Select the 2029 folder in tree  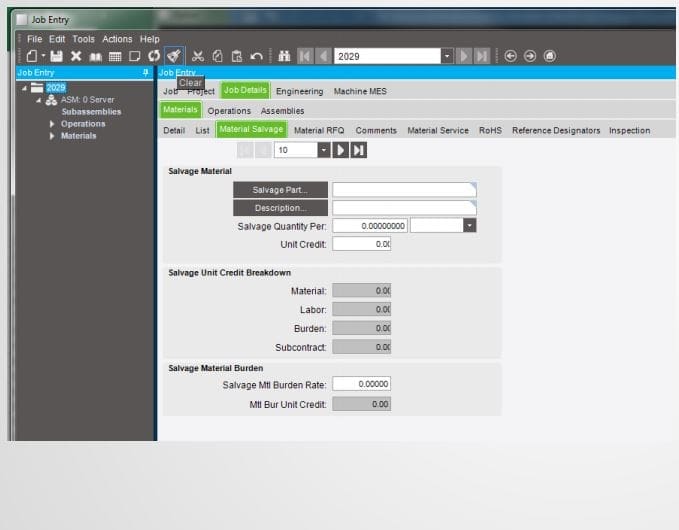pos(55,87)
